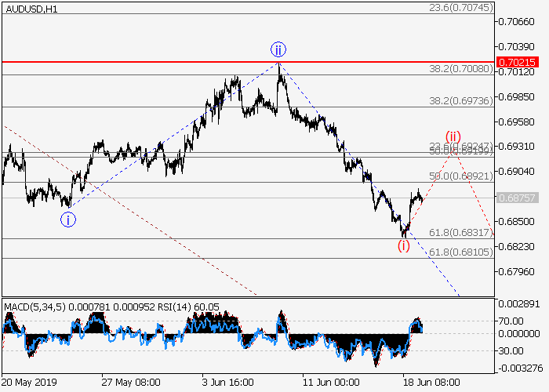Click the 20 May 2019 date label
Image resolution: width=549 pixels, height=392 pixels.
click(28, 382)
